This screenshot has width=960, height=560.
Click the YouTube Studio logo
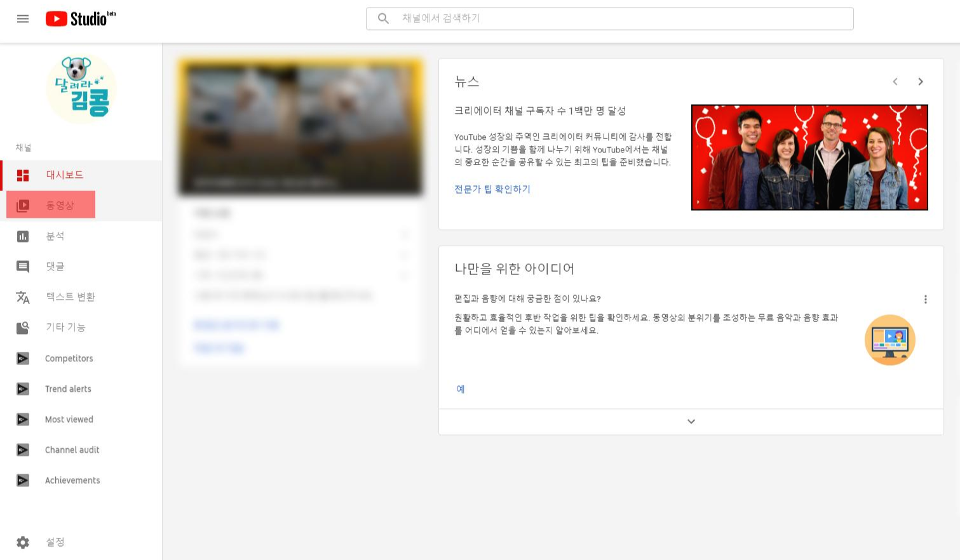[x=81, y=18]
